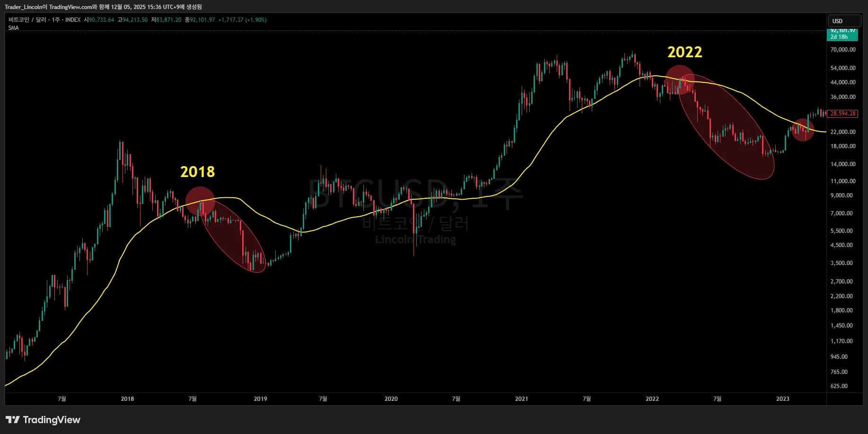Click the 비트코인 / 달러 symbol title
The image size is (868, 434).
[27, 20]
